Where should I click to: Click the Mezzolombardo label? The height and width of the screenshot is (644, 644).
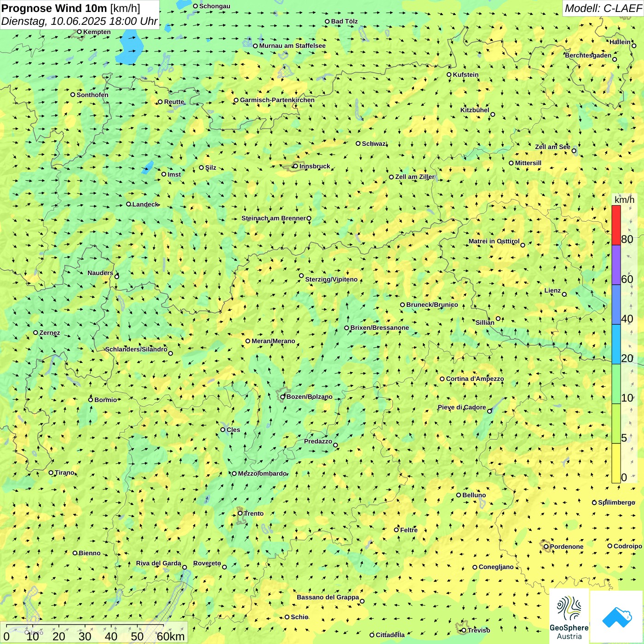[x=262, y=473]
